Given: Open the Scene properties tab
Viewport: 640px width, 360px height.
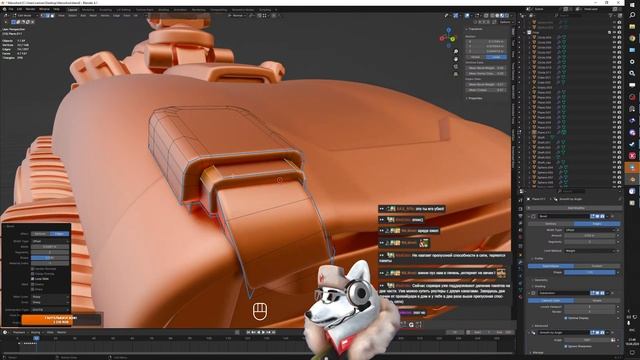Looking at the screenshot, I should (520, 231).
